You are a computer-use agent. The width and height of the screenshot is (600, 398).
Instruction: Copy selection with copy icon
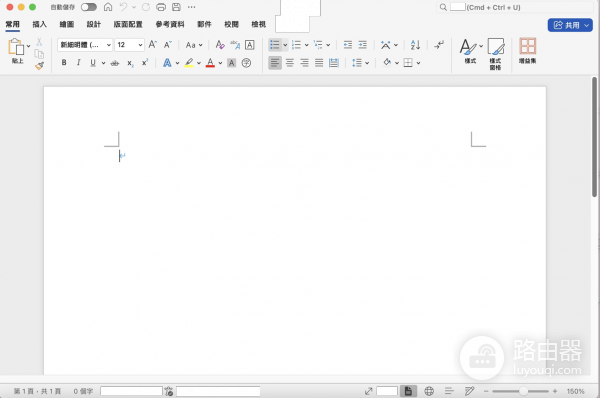(39, 54)
